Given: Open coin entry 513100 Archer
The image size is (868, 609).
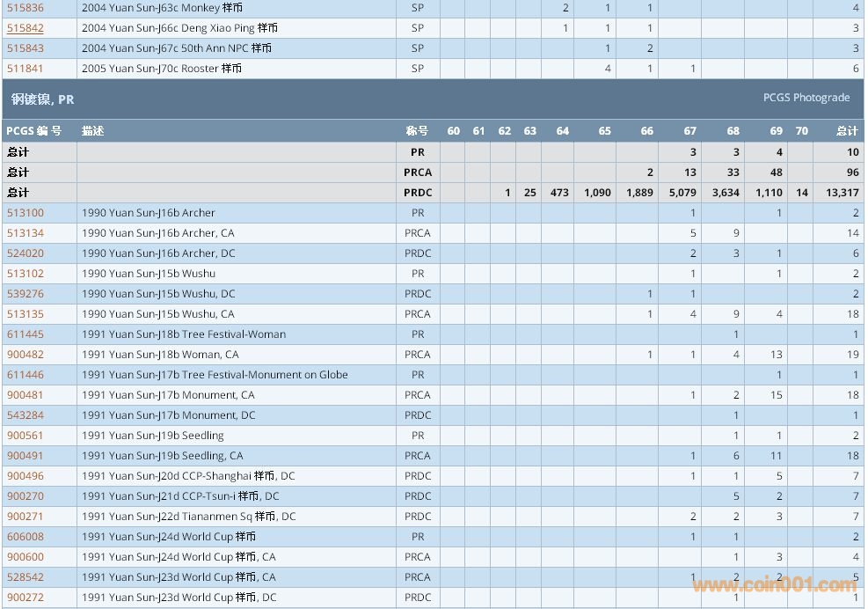Looking at the screenshot, I should [26, 213].
